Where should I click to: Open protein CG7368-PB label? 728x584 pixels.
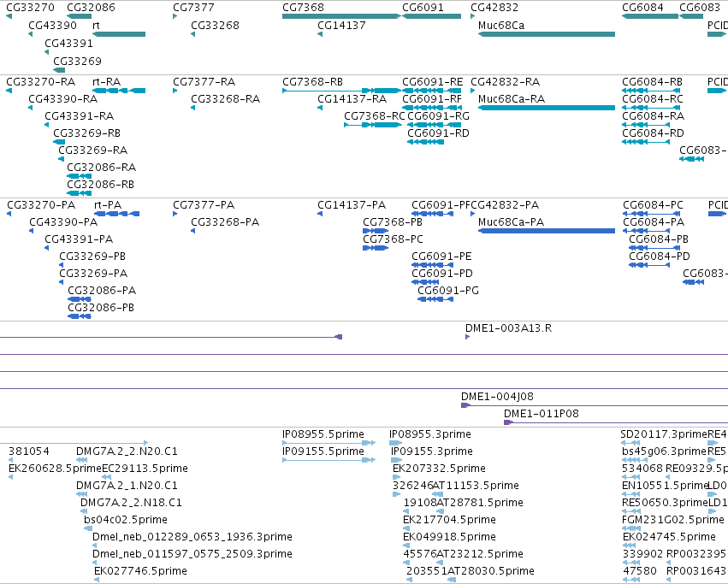393,222
